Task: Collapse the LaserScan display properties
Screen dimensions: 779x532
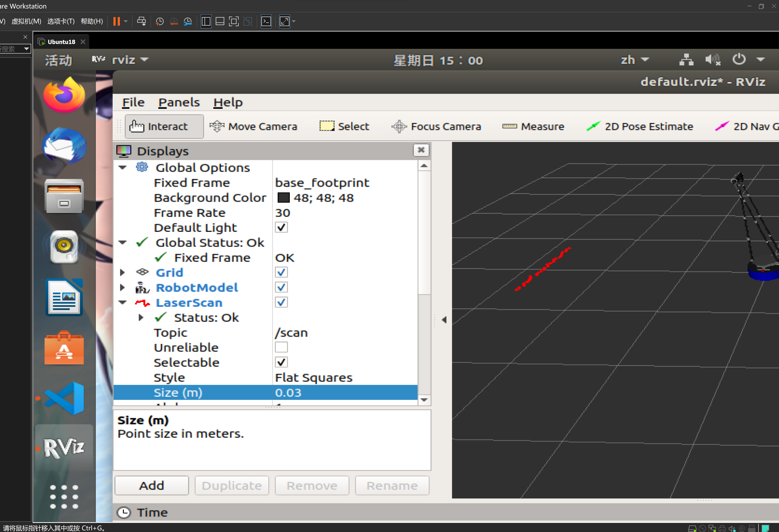Action: pos(123,302)
